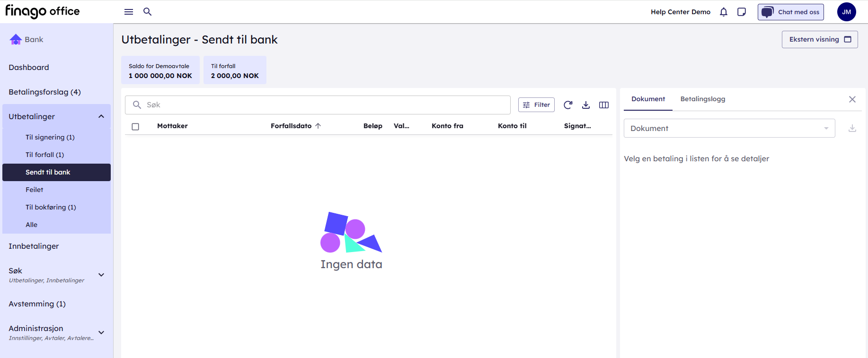Click the global search magnifier icon
Screen dimensions: 868x358
(148, 12)
